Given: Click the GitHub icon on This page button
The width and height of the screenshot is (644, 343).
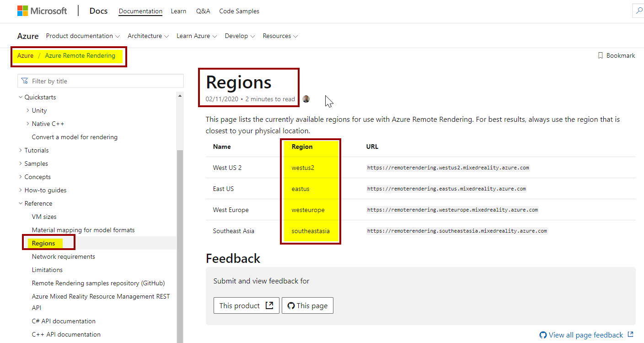Looking at the screenshot, I should click(291, 306).
